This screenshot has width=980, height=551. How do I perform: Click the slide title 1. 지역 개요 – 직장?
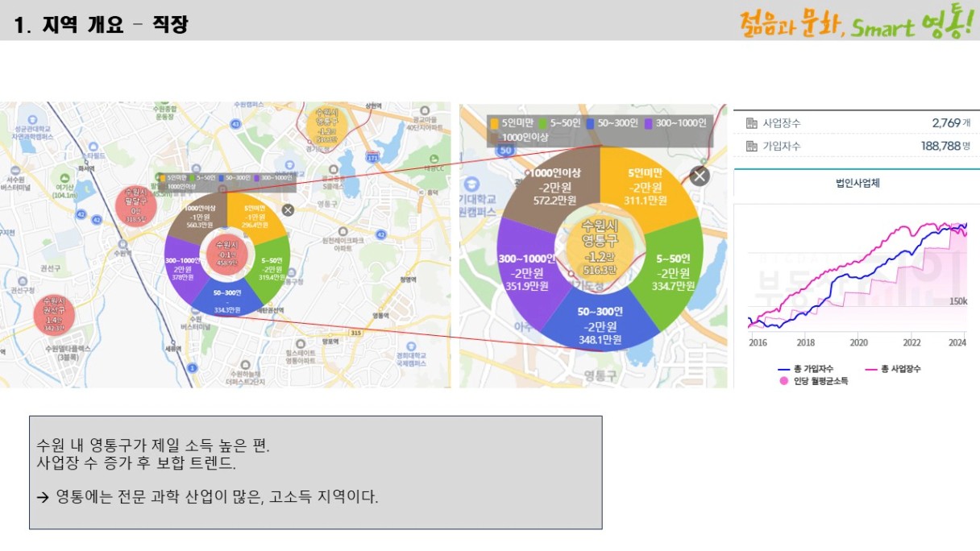click(x=101, y=24)
